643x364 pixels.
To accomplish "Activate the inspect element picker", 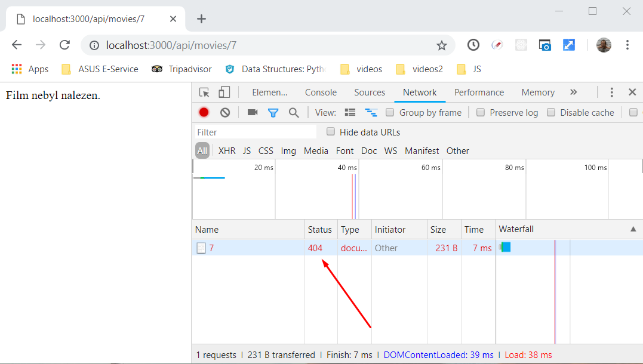I will [x=204, y=92].
